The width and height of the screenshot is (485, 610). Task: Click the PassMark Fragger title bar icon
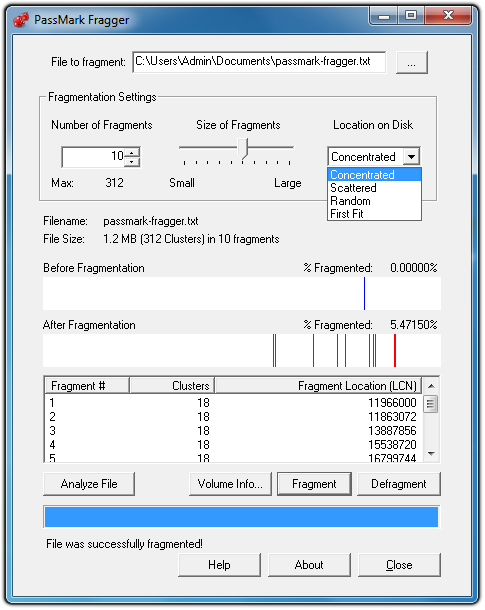tap(21, 19)
